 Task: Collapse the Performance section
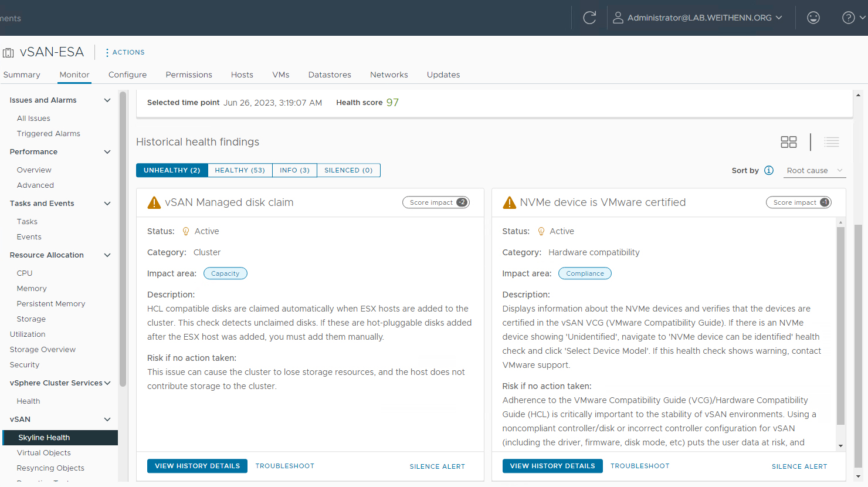107,152
